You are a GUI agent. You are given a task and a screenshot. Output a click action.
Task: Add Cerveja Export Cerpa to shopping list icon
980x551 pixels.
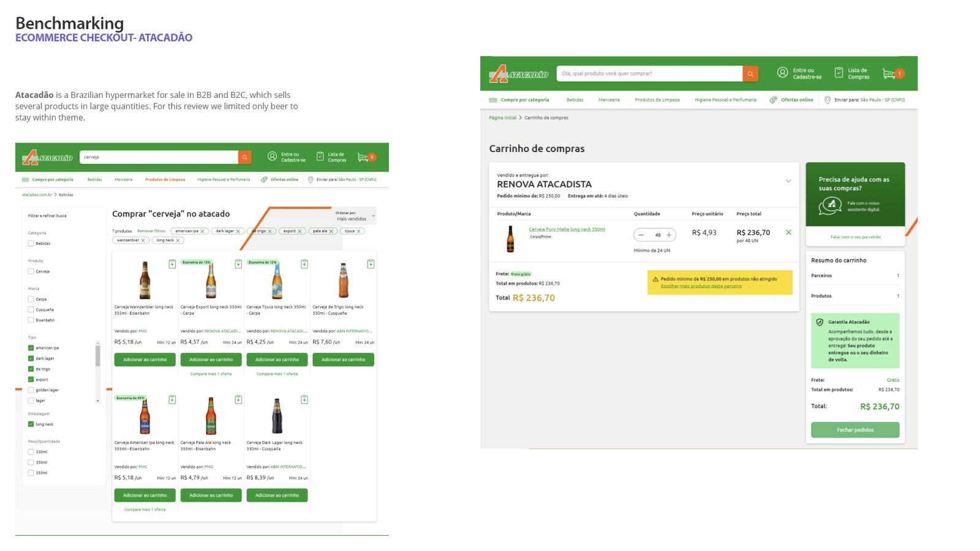pos(238,264)
